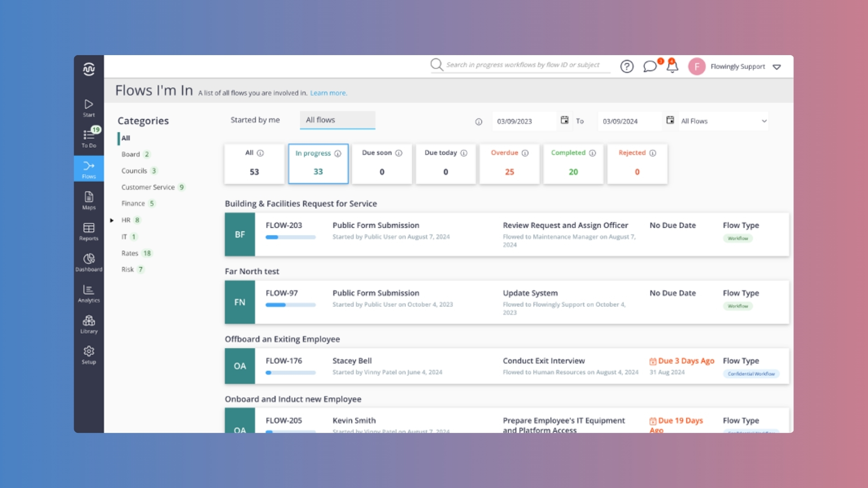The image size is (868, 488).
Task: Open the Reports section
Action: pos(89,231)
